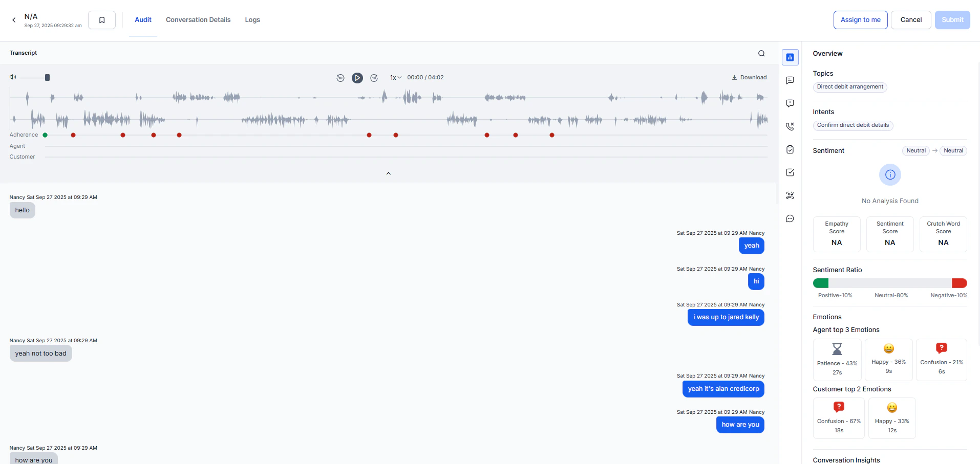Download the call audio
This screenshot has width=980, height=464.
pos(749,78)
